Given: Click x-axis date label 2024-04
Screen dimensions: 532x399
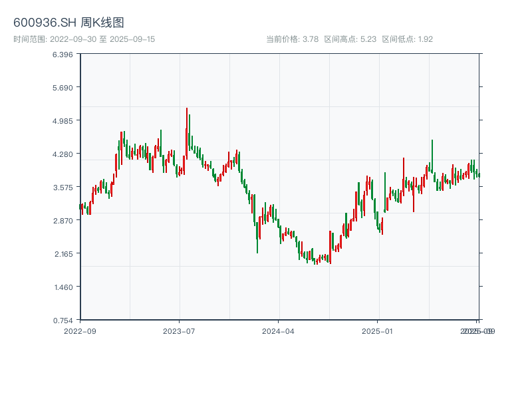Looking at the screenshot, I should tap(278, 331).
